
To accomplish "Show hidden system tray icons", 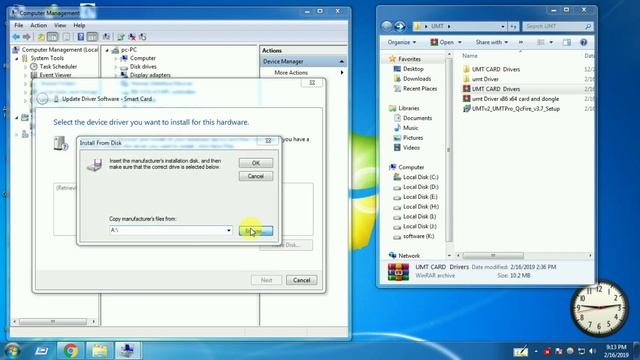I will click(x=536, y=351).
